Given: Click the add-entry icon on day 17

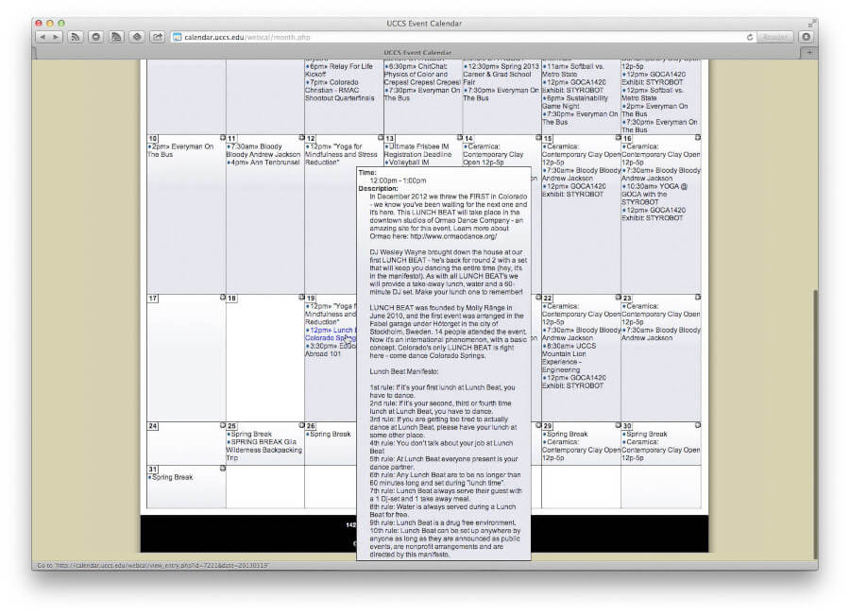Looking at the screenshot, I should point(222,298).
